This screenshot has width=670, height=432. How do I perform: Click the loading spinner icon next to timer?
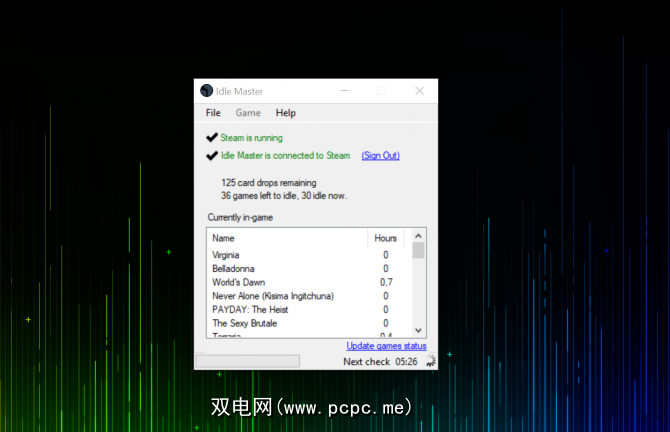point(431,361)
